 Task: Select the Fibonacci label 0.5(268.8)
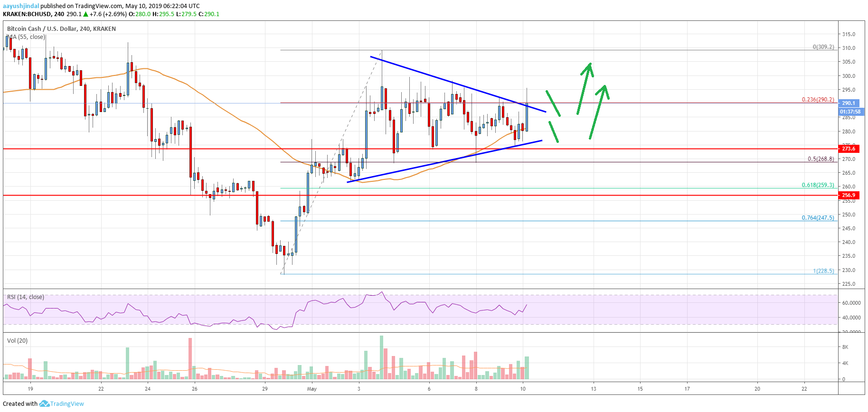coord(821,159)
